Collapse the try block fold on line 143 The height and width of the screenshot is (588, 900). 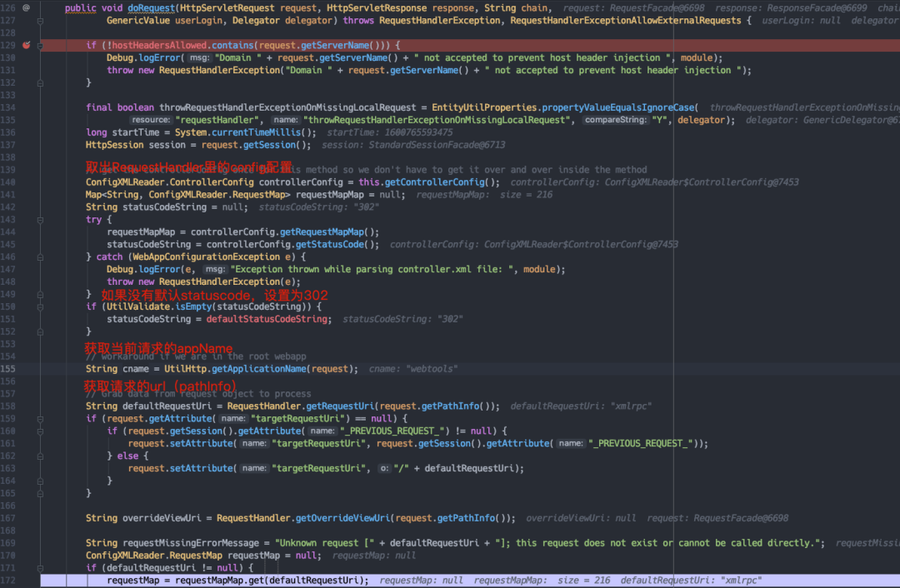[40, 220]
